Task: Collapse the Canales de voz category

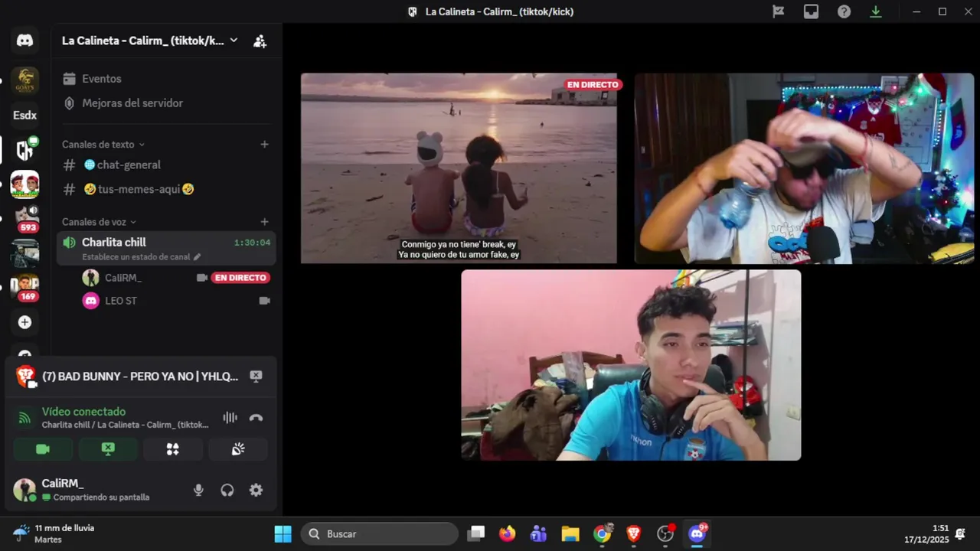Action: tap(100, 222)
